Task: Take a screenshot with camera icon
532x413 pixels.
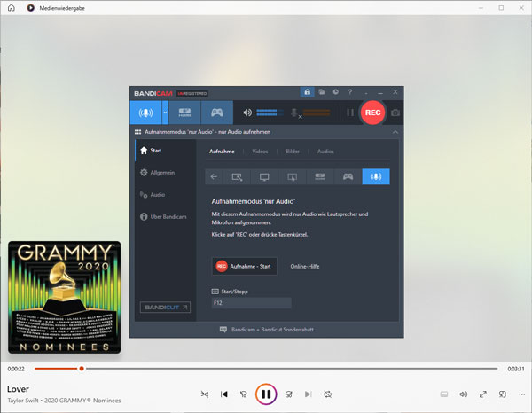Action: (395, 113)
